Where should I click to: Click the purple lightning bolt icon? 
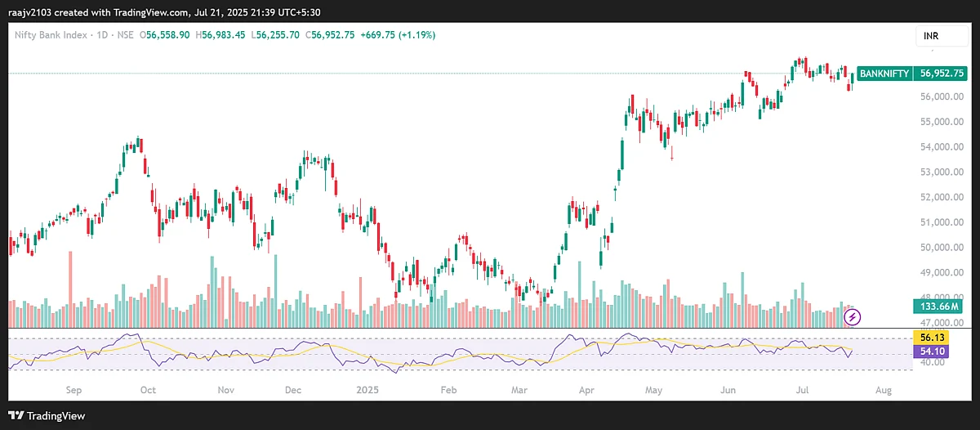tap(853, 316)
